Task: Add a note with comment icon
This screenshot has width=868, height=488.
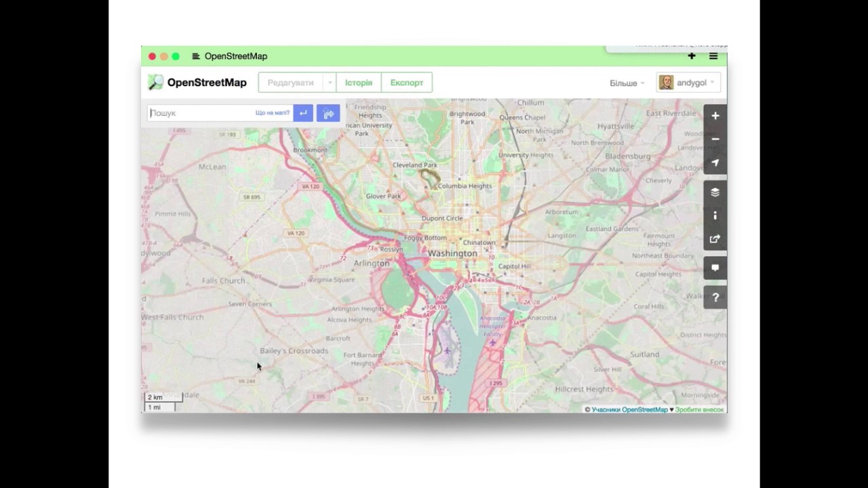Action: [x=715, y=268]
